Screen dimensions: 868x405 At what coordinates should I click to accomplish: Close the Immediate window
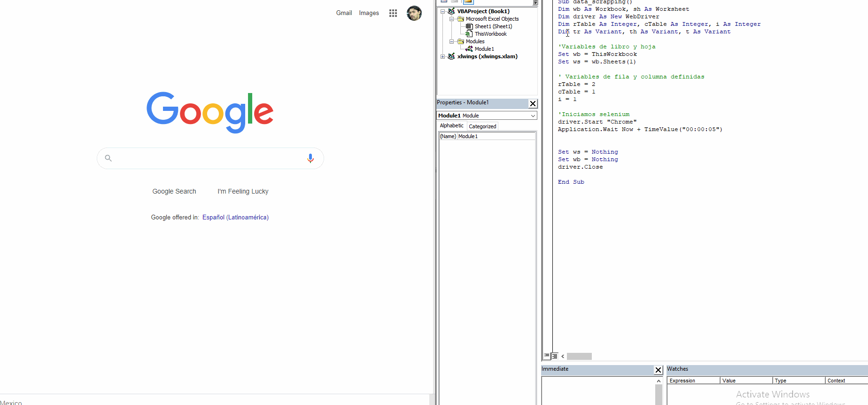tap(659, 370)
